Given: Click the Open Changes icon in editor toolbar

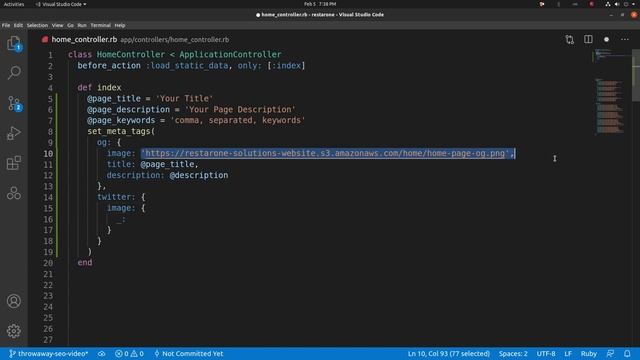Looking at the screenshot, I should point(569,40).
